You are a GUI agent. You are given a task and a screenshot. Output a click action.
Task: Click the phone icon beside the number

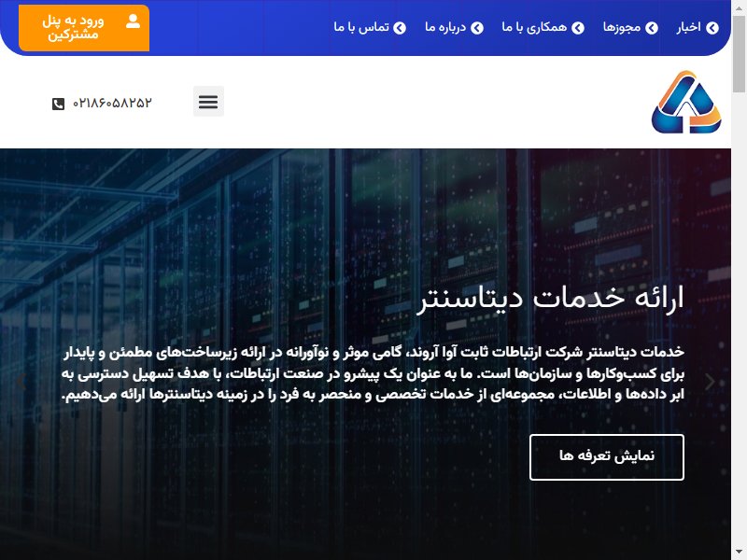coord(58,104)
